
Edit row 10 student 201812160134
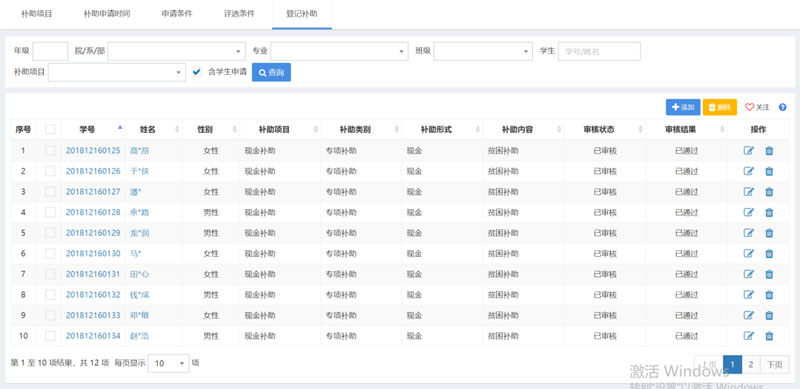(748, 336)
